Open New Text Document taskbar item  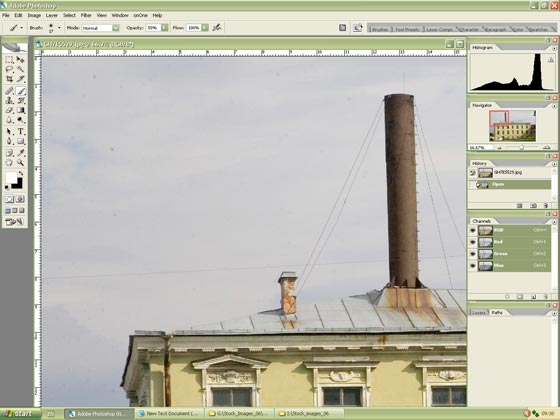coord(170,414)
